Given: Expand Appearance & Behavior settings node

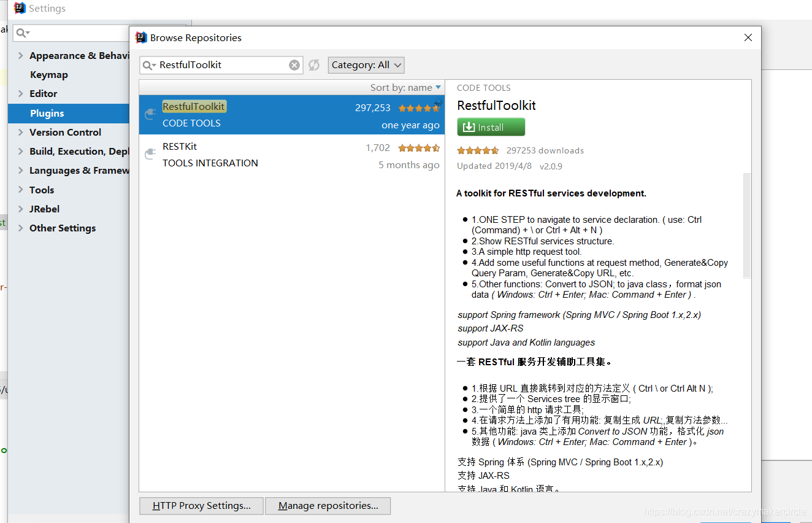Looking at the screenshot, I should (x=20, y=55).
